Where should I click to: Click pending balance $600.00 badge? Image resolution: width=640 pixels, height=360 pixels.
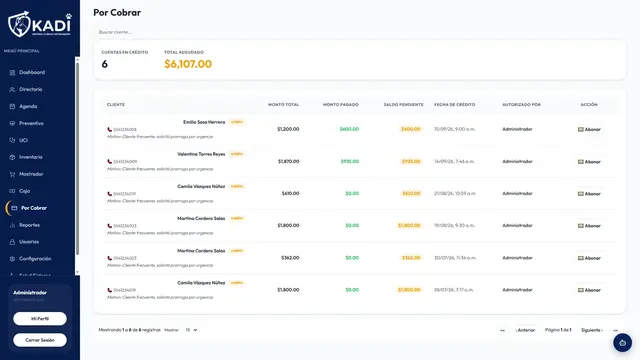(411, 129)
